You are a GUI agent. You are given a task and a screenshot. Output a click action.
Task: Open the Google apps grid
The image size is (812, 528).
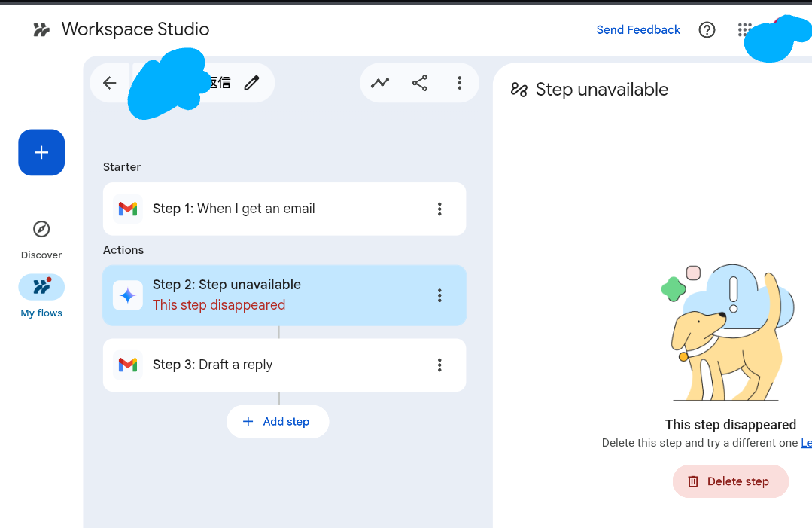(744, 30)
